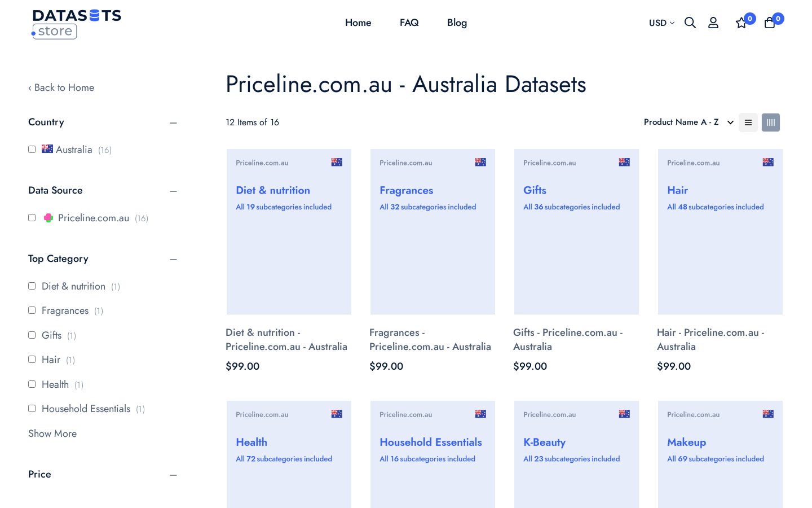Image resolution: width=812 pixels, height=508 pixels.
Task: Open the Household Essentials dataset card
Action: [433, 454]
